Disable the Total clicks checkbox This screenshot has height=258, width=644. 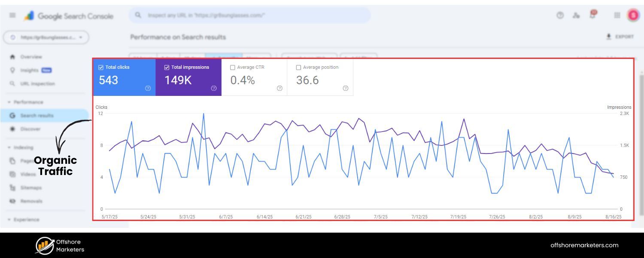tap(100, 67)
